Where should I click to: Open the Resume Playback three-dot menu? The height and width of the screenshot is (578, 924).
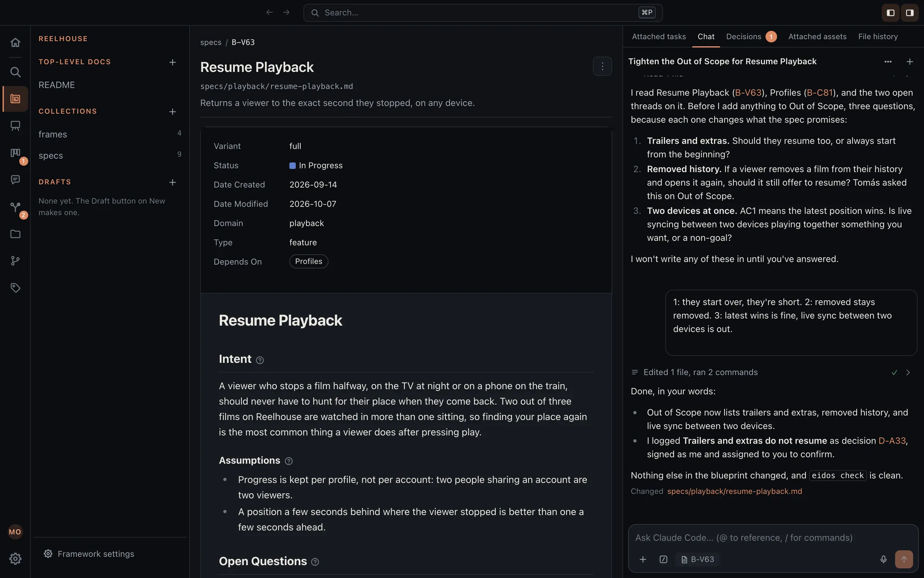(x=602, y=66)
